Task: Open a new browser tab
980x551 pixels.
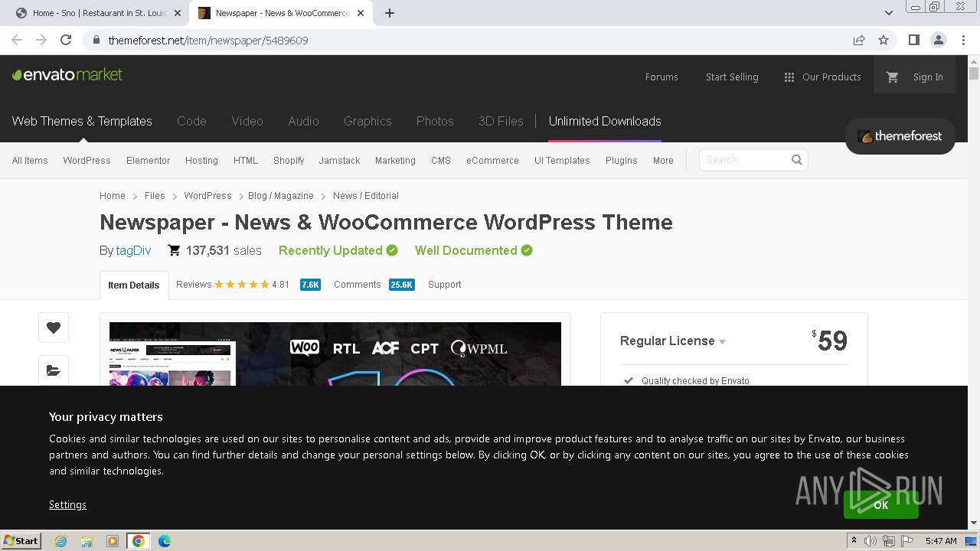Action: [x=390, y=13]
